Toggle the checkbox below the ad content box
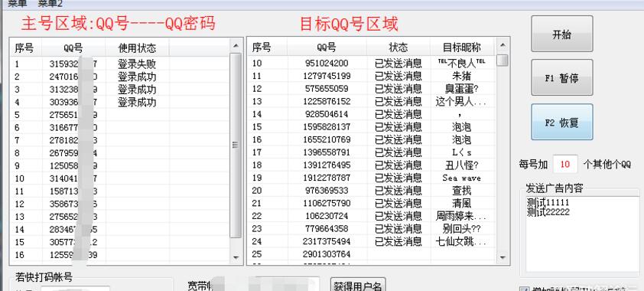This screenshot has height=291, width=644. click(x=524, y=289)
